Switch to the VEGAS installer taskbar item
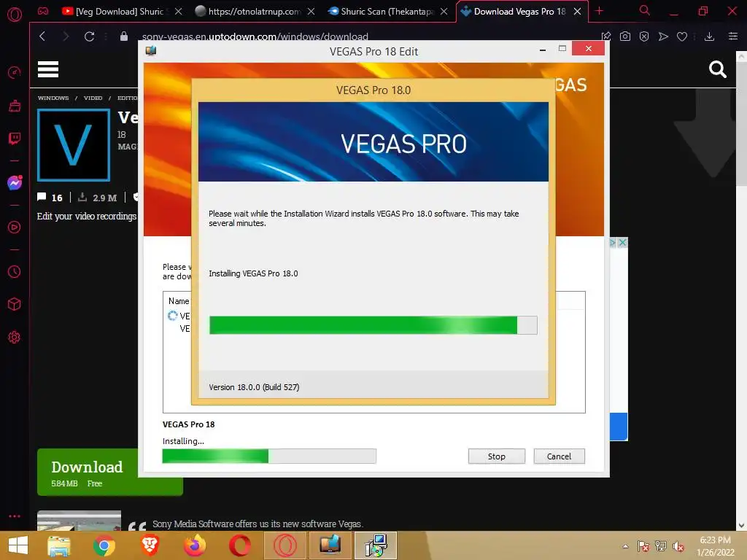This screenshot has height=560, width=747. tap(330, 545)
